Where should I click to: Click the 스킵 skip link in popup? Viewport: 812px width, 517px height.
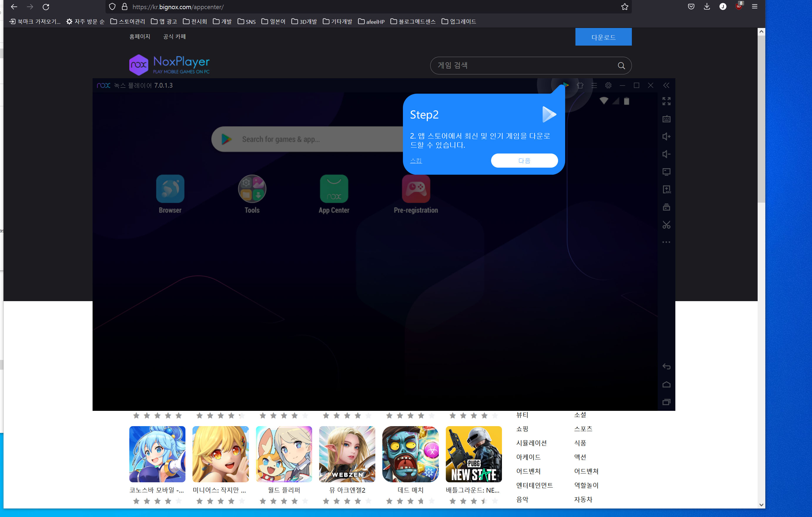(416, 161)
